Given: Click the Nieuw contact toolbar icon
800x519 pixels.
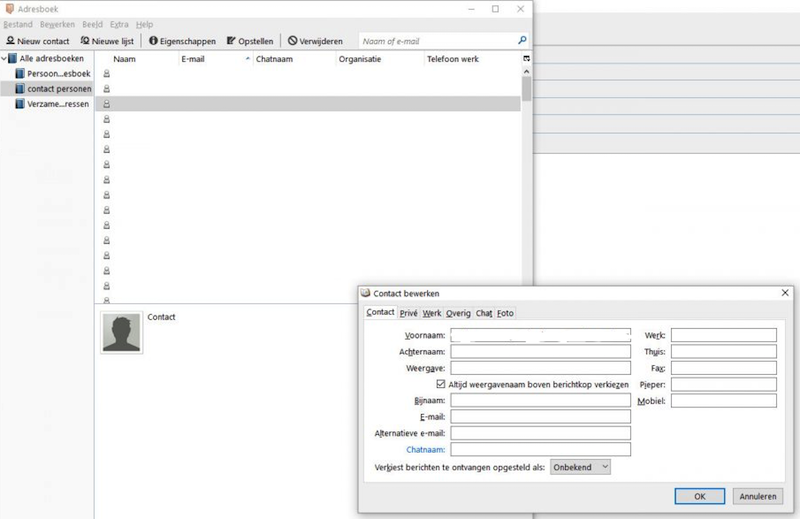Looking at the screenshot, I should [10, 41].
